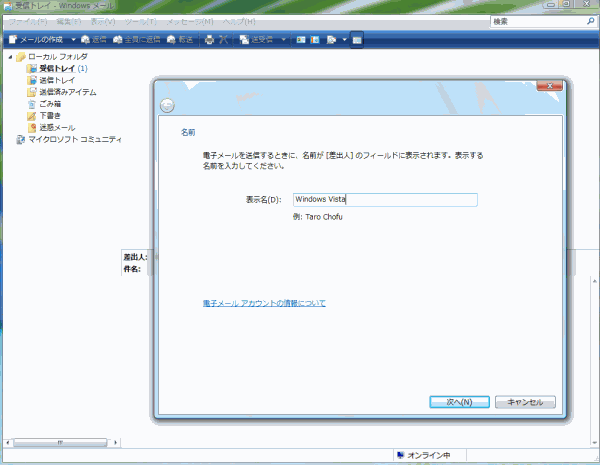Click the 表示名 text field
Screen dimensions: 600x465
[x=384, y=199]
